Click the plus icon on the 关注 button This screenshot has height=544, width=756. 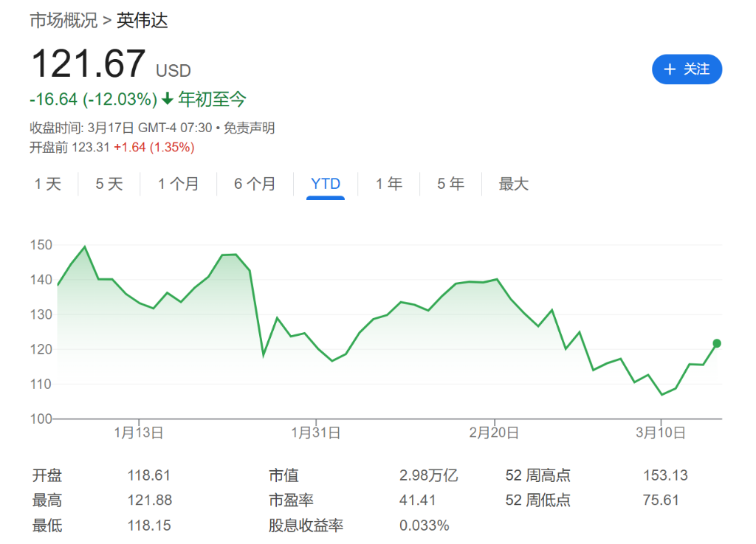(x=670, y=69)
